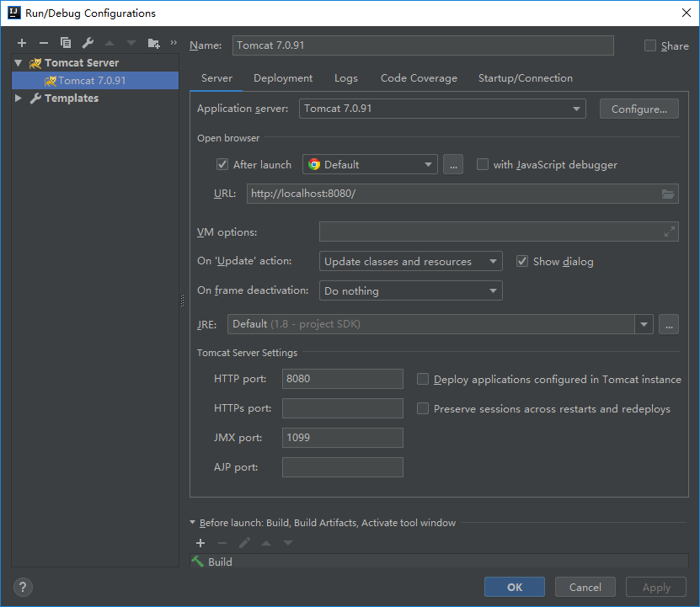Click the Tomcat Server cat icon
This screenshot has width=700, height=607.
(35, 63)
